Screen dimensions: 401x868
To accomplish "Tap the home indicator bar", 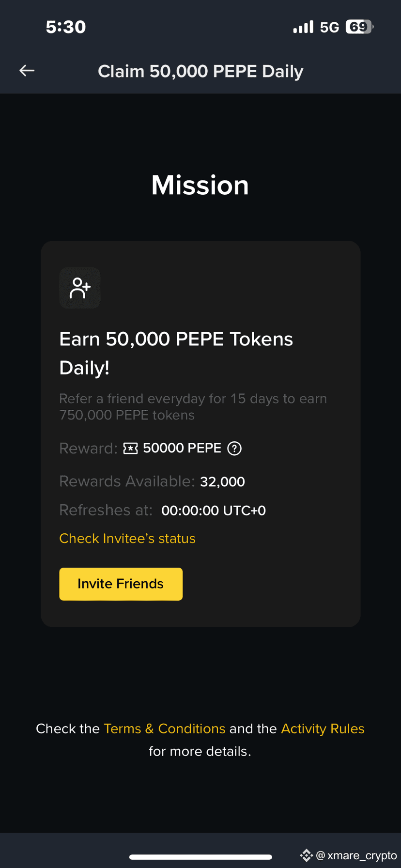I will 200,857.
